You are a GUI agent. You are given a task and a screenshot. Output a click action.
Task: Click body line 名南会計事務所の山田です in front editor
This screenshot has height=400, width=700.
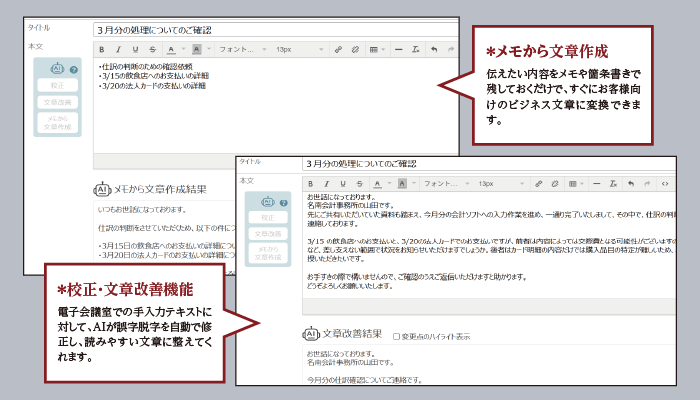(350, 205)
